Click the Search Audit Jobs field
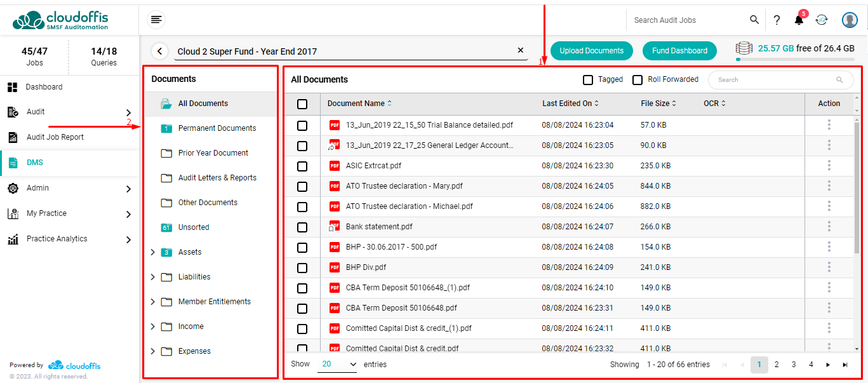Screen dimensions: 868x383 [x=689, y=20]
